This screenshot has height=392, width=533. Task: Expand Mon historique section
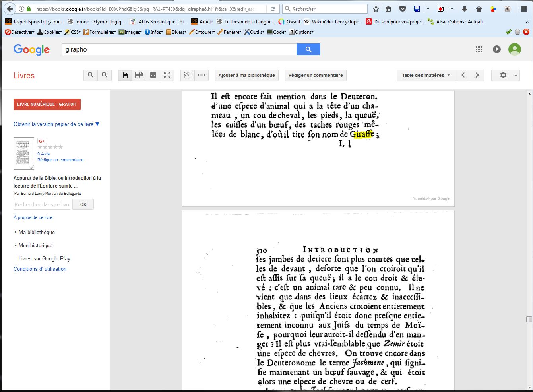tap(35, 245)
